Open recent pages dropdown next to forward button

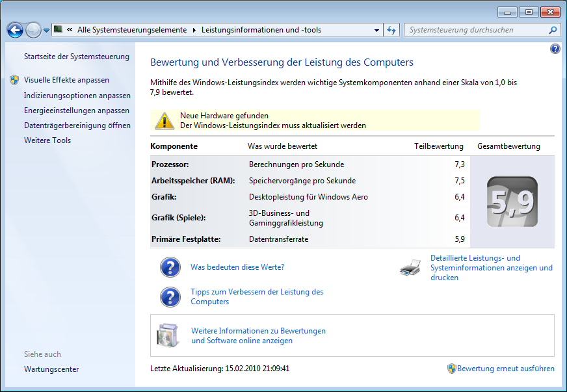coord(47,31)
